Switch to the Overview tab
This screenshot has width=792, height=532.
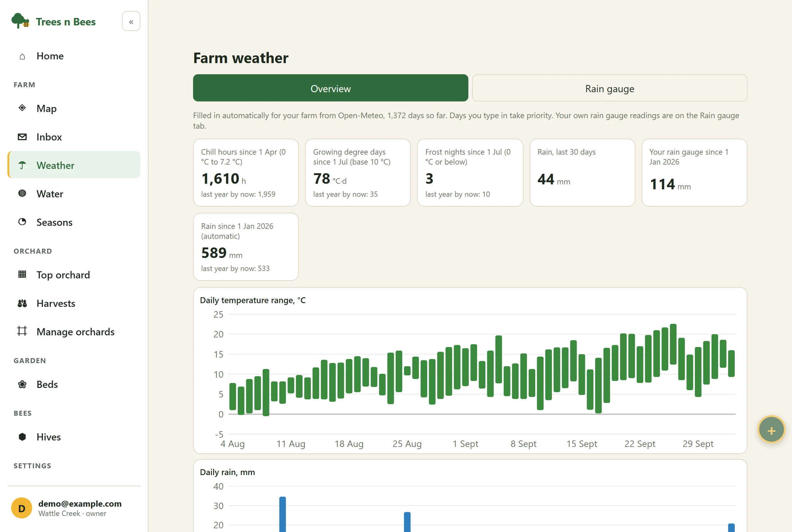click(x=330, y=88)
